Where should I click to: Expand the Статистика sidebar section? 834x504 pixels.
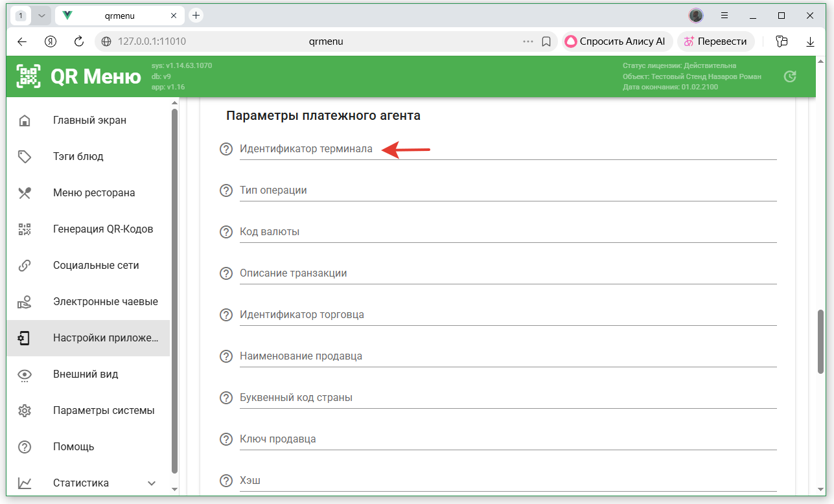click(152, 483)
